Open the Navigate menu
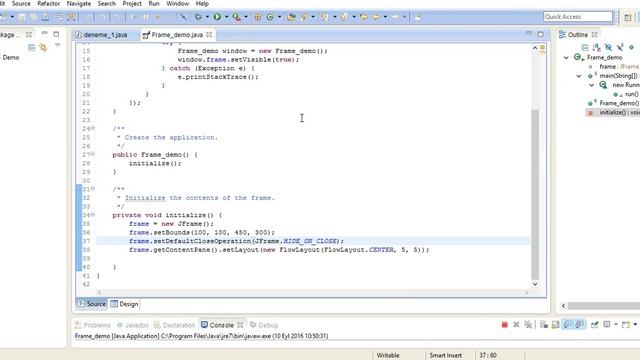This screenshot has height=360, width=640. coord(79,4)
